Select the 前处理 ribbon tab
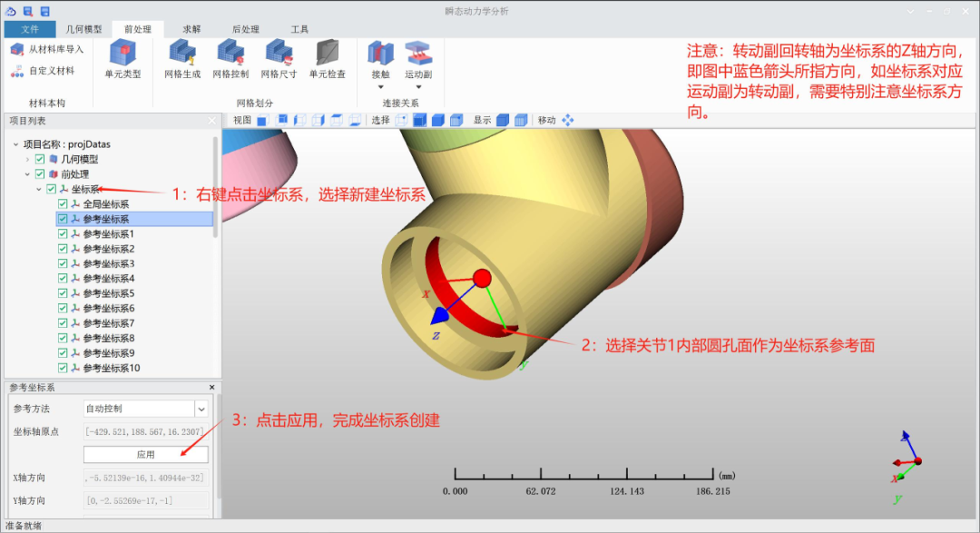 pos(138,29)
